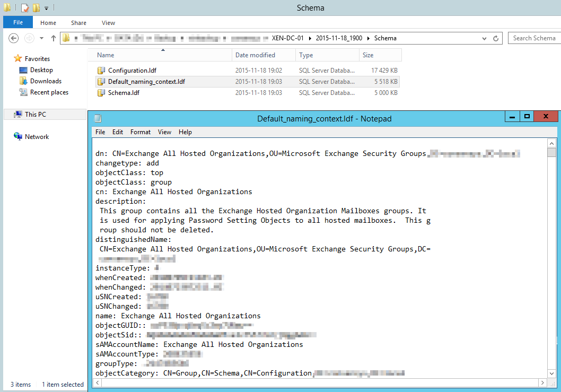561x392 pixels.
Task: Minimize the Notepad window
Action: tap(512, 116)
